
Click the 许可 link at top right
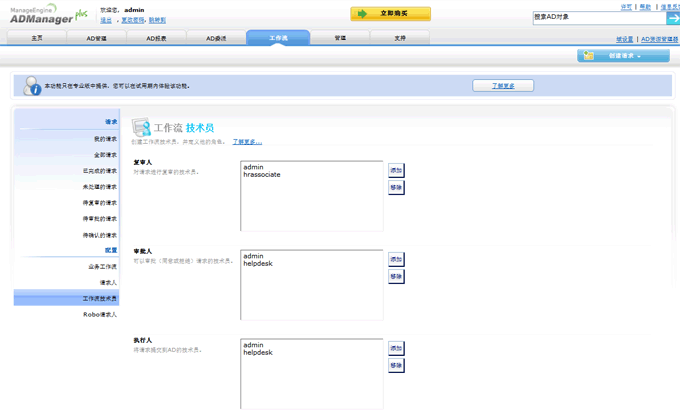(x=626, y=7)
